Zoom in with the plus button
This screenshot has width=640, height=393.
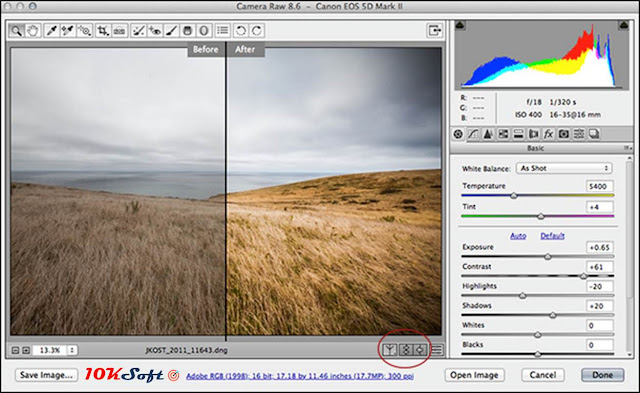click(26, 350)
